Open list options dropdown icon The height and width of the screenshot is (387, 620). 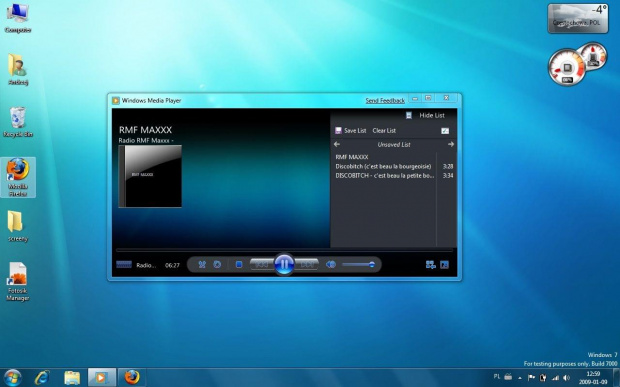point(445,131)
